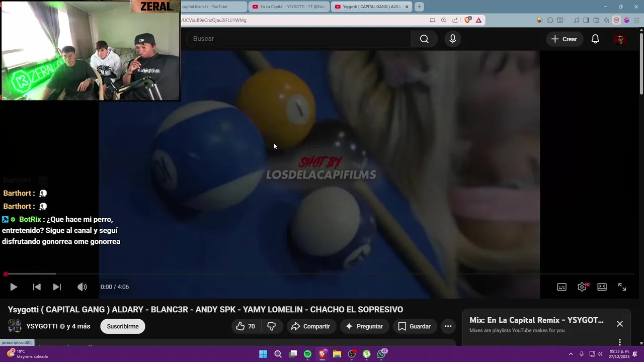Click the zoom icon in address bar

[444, 20]
